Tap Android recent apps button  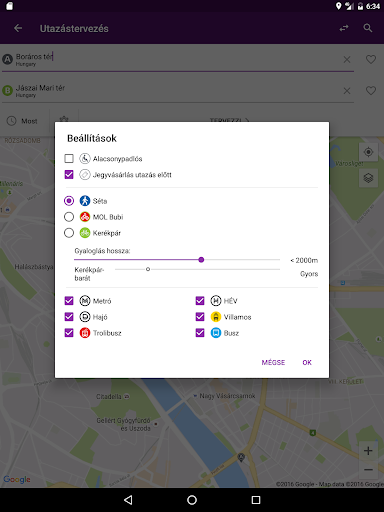pos(256,500)
